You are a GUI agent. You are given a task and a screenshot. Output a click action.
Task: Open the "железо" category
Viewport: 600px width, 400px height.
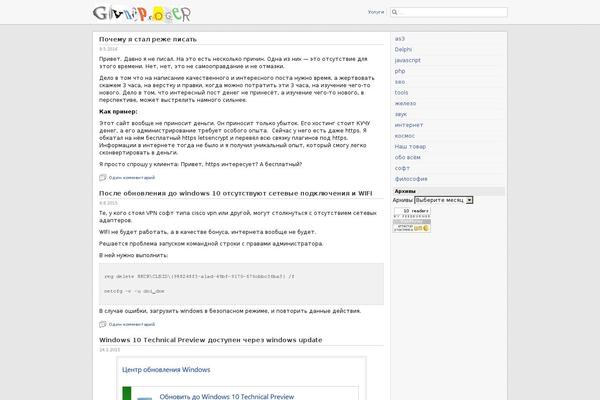tap(405, 103)
